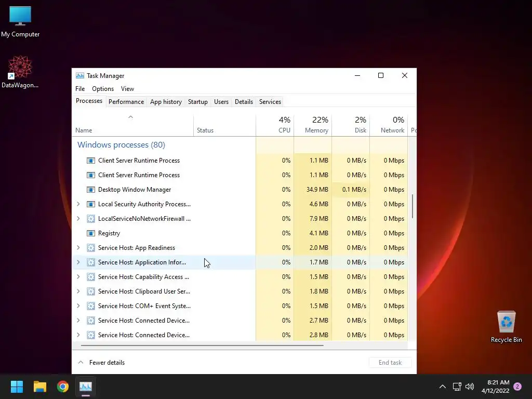Viewport: 532px width, 399px height.
Task: Sort processes by CPU column
Action: (x=275, y=126)
